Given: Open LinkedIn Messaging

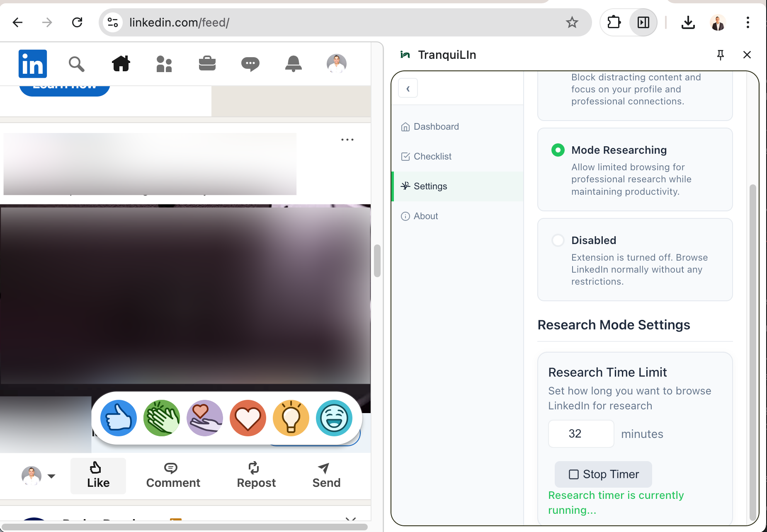Looking at the screenshot, I should click(x=250, y=63).
